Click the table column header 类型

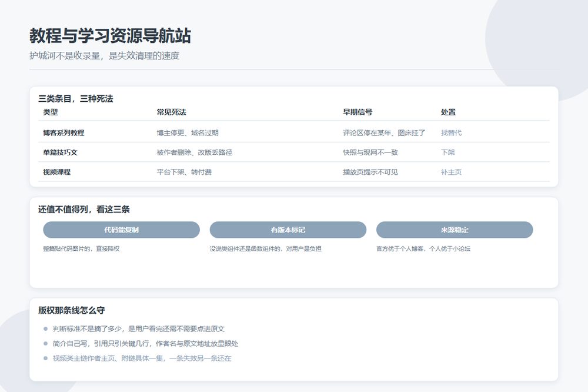(x=51, y=112)
